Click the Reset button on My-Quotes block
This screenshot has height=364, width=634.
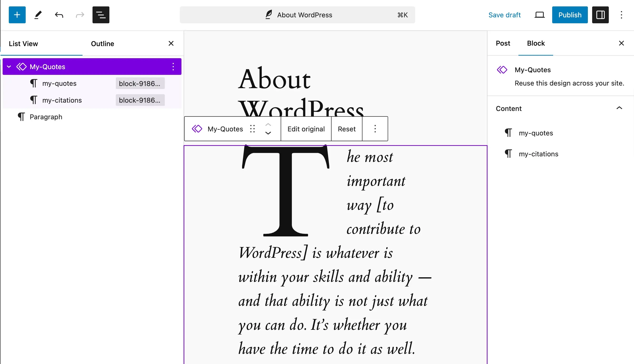point(347,129)
